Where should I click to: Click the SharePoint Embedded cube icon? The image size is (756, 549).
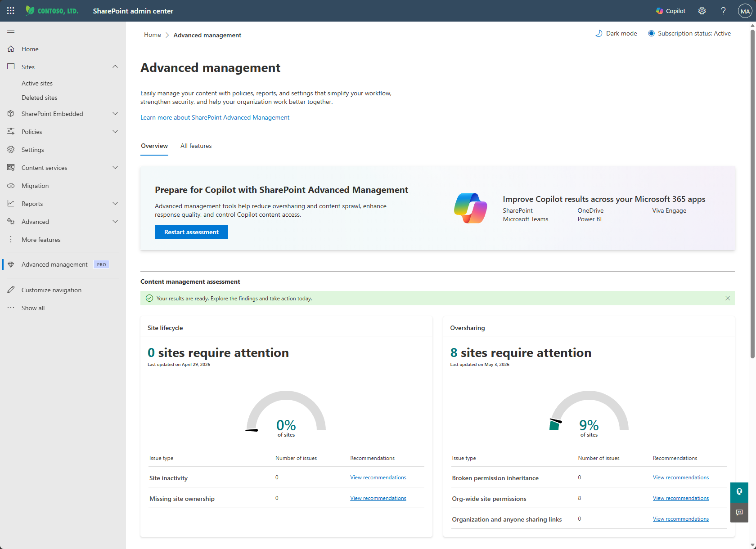click(x=11, y=114)
